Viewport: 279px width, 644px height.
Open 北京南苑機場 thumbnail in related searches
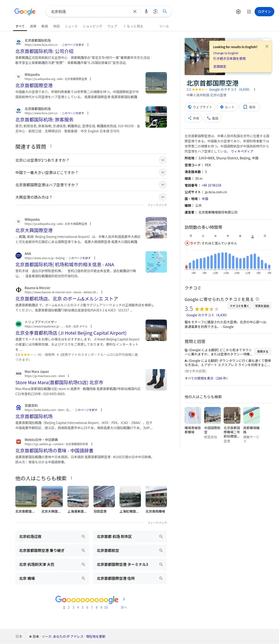pyautogui.click(x=156, y=500)
